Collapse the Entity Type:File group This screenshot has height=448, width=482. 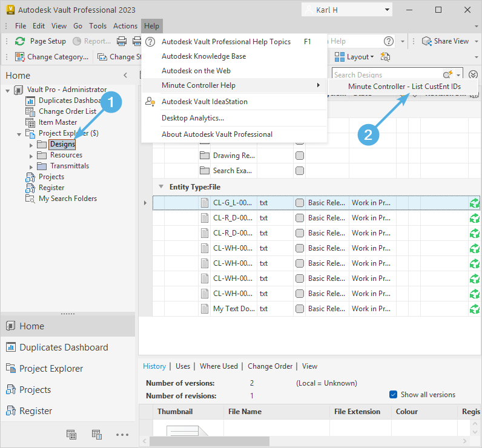[161, 186]
